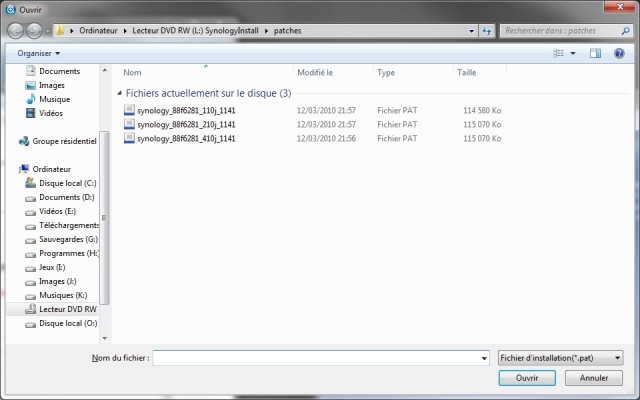Click the Back navigation arrow
This screenshot has width=640, height=400.
point(16,31)
